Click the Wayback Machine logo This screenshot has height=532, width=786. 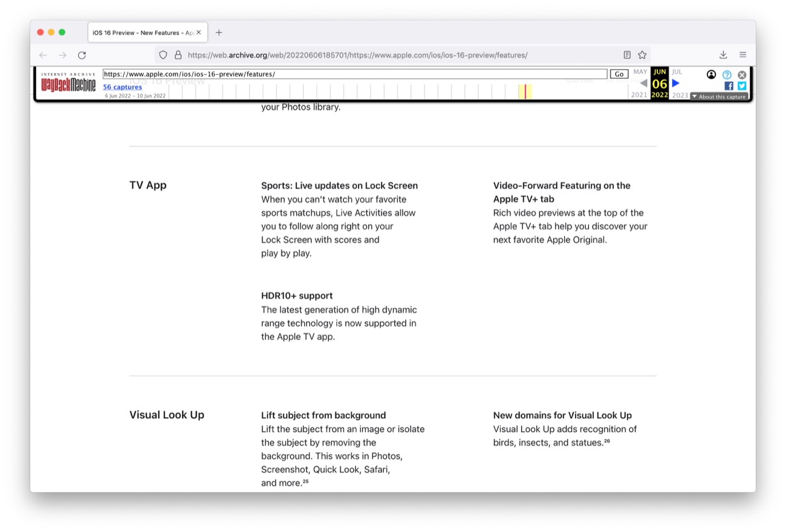tap(68, 83)
